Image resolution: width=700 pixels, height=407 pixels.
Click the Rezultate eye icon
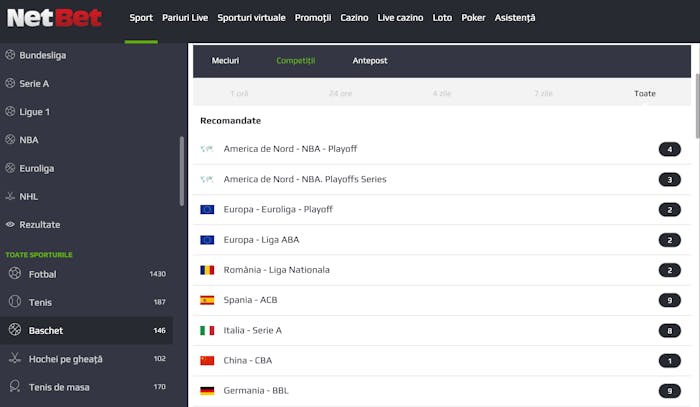10,224
